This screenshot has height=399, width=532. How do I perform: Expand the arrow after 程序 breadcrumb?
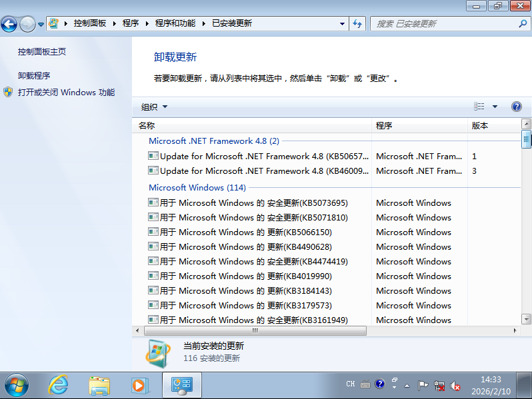pyautogui.click(x=147, y=24)
